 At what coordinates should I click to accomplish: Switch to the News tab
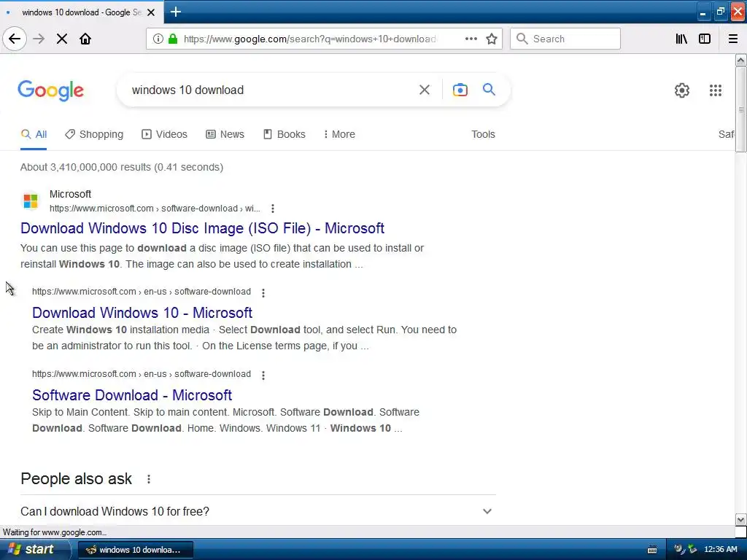point(225,134)
